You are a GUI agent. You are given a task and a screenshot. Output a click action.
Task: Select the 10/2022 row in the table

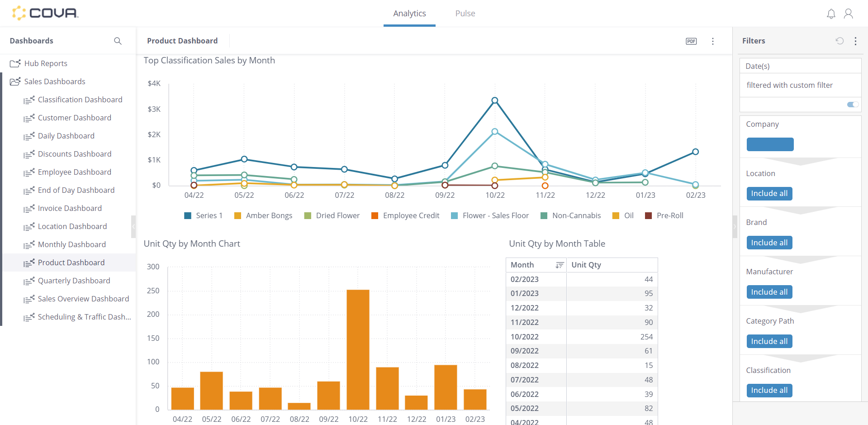point(581,337)
